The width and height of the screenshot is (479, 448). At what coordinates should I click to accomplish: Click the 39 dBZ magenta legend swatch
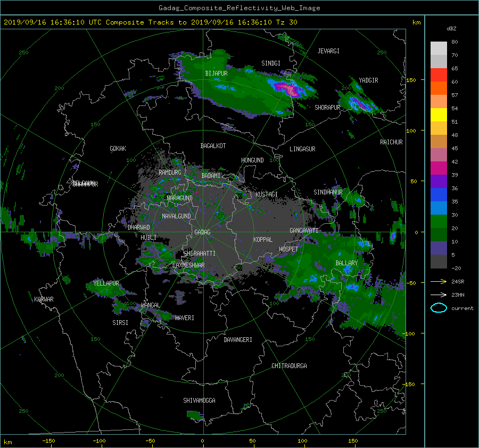(x=439, y=168)
